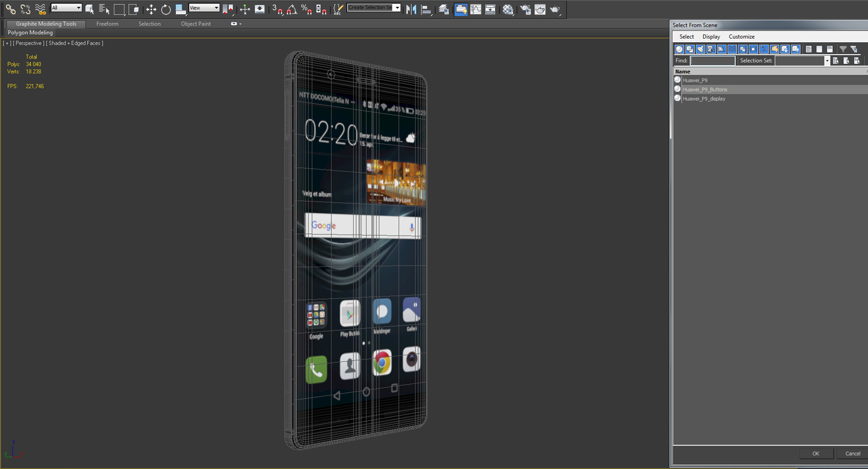Open the Customize menu in dialog
Image resolution: width=868 pixels, height=469 pixels.
tap(742, 36)
